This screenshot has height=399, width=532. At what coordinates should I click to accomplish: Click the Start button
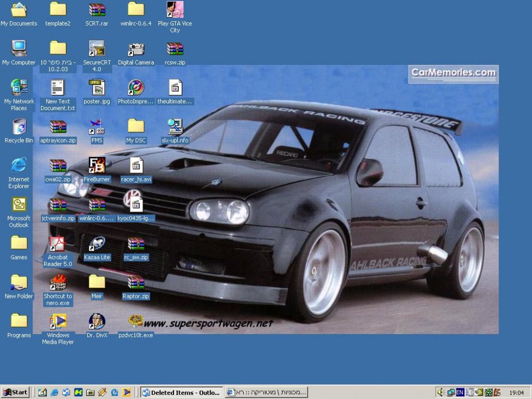pos(15,392)
